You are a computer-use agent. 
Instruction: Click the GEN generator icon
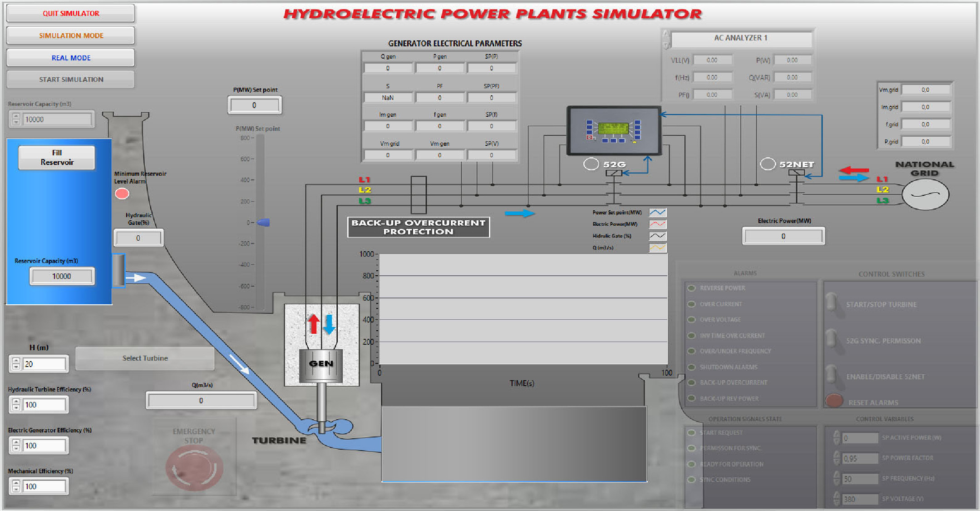(x=321, y=364)
